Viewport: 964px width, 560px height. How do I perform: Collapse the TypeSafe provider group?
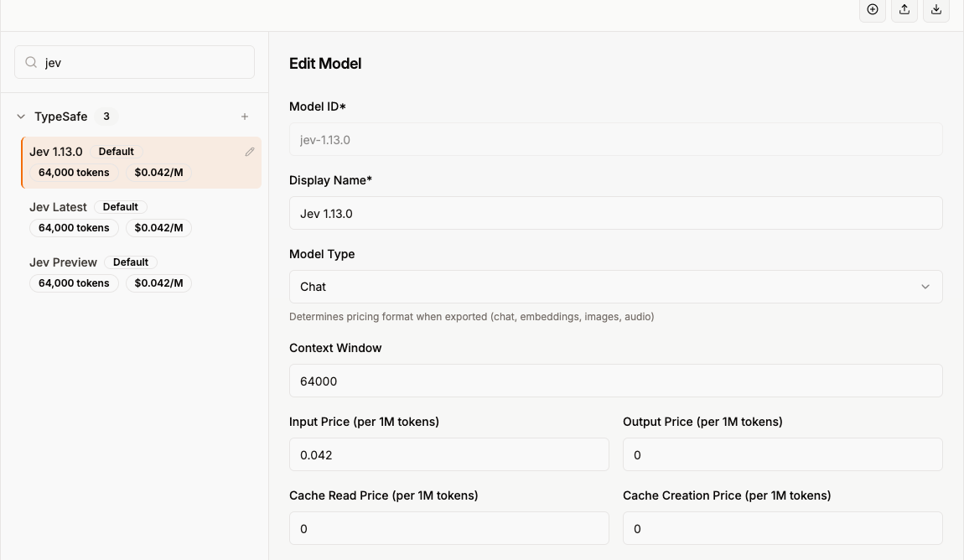[x=21, y=117]
